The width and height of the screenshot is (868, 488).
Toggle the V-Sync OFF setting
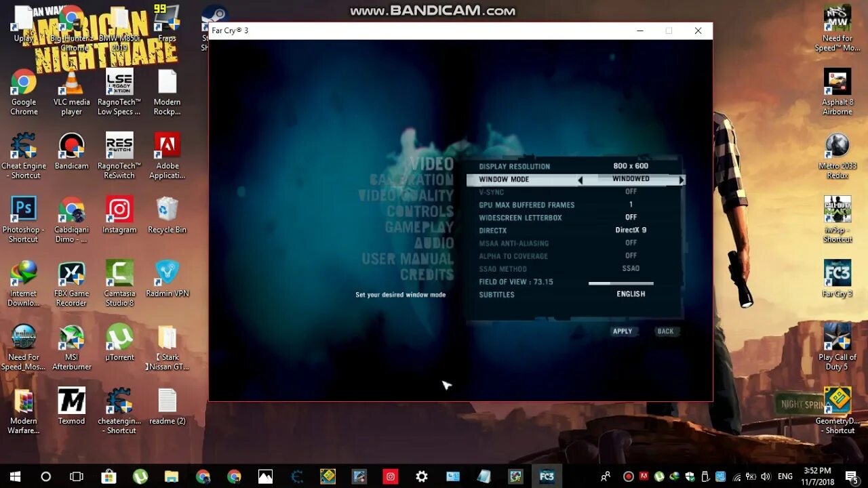631,192
